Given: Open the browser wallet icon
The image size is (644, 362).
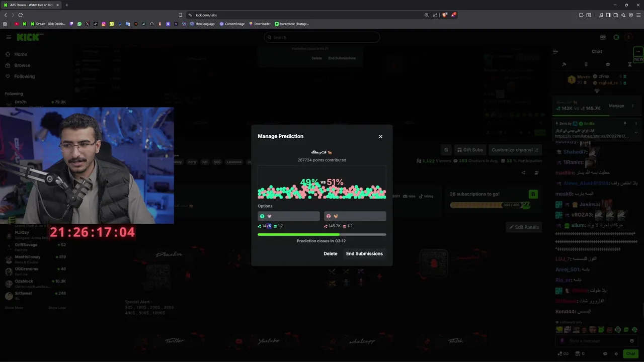Looking at the screenshot, I should pos(615,15).
